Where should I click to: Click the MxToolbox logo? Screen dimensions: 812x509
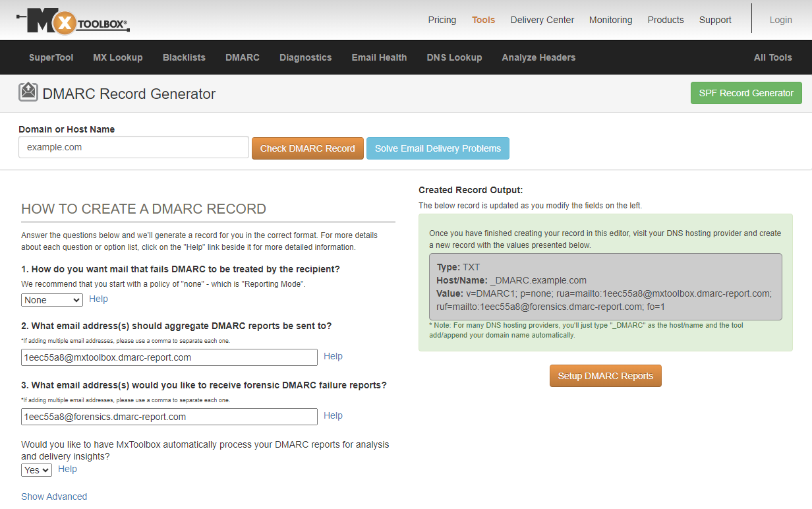point(73,22)
